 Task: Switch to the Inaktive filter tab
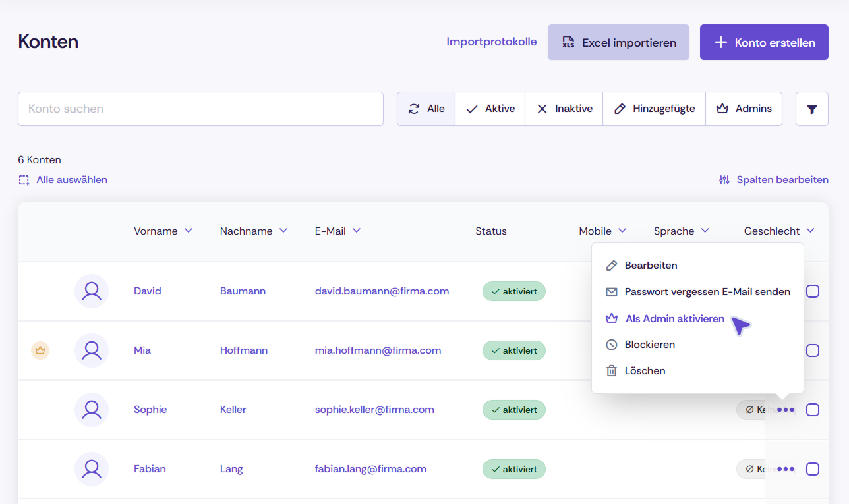[564, 109]
